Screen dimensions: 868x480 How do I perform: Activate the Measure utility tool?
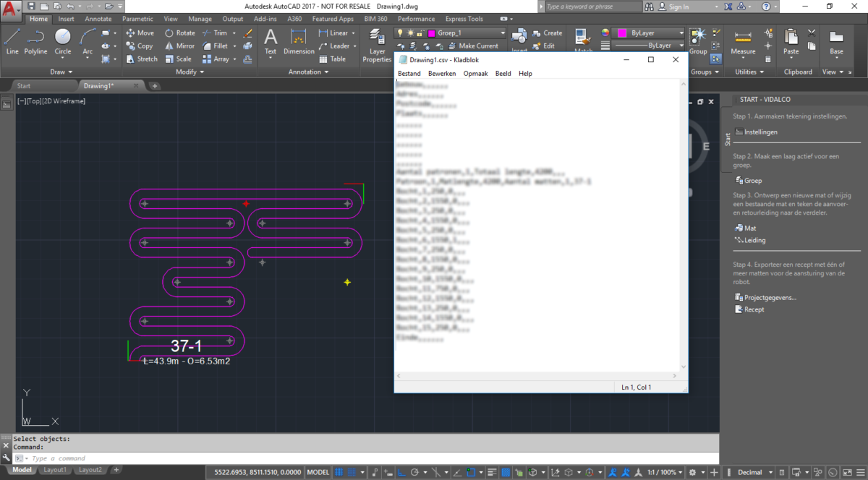[743, 40]
